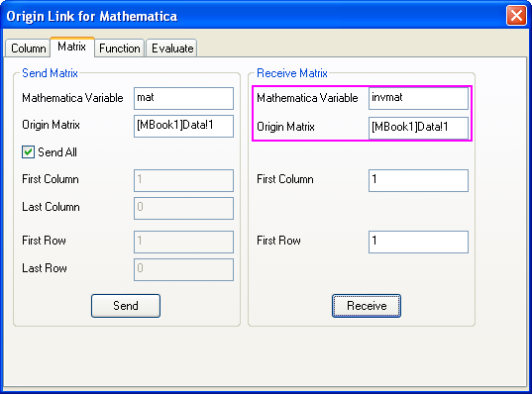Click the 'Last Row' label
The width and height of the screenshot is (532, 394).
[45, 268]
